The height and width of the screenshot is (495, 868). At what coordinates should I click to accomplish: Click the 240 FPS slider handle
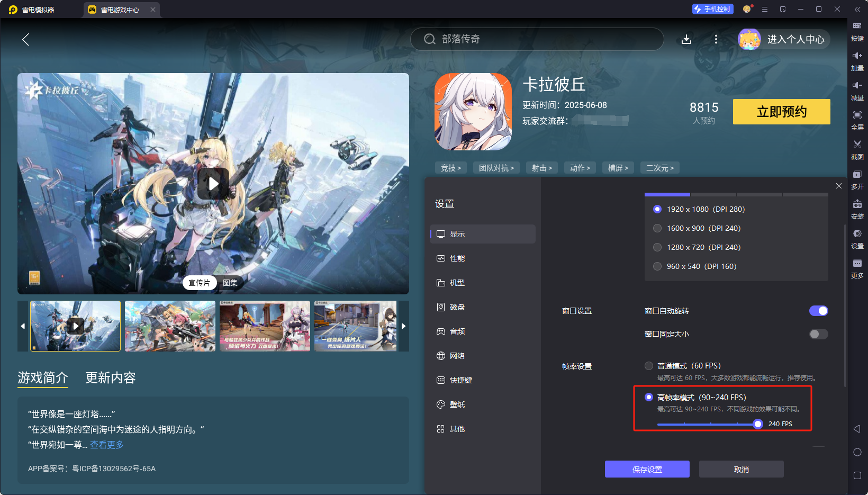tap(758, 424)
